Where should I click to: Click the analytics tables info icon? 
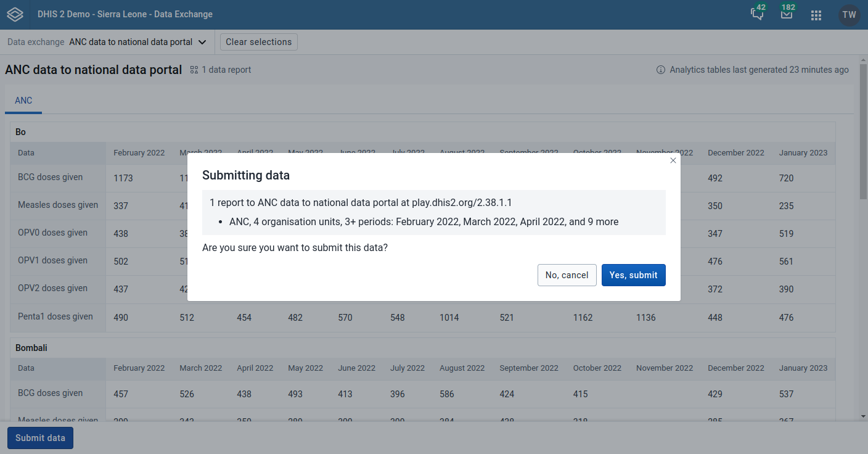[661, 70]
